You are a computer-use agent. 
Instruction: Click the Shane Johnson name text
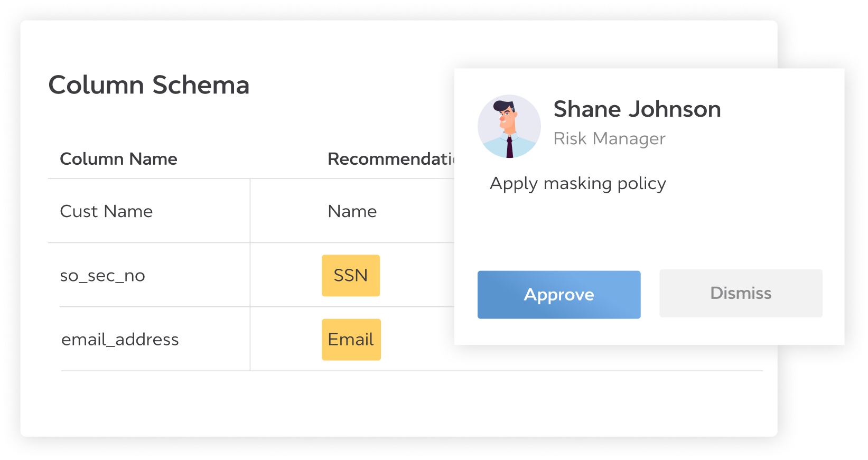tap(637, 109)
